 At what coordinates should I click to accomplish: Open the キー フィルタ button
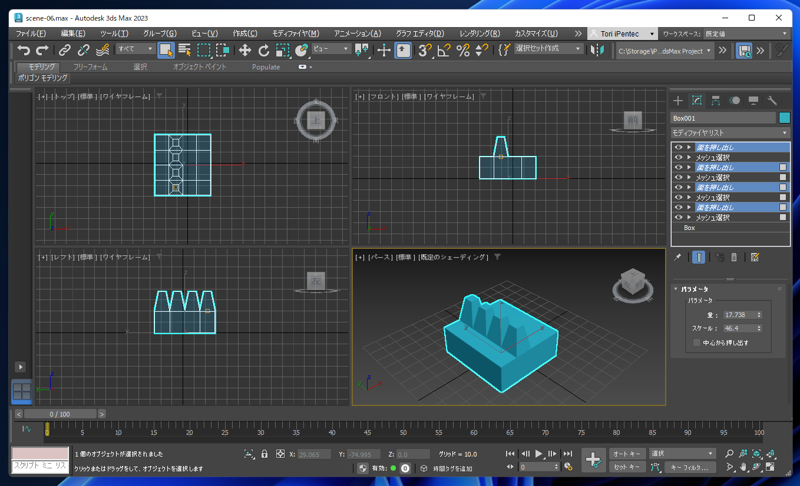point(690,467)
